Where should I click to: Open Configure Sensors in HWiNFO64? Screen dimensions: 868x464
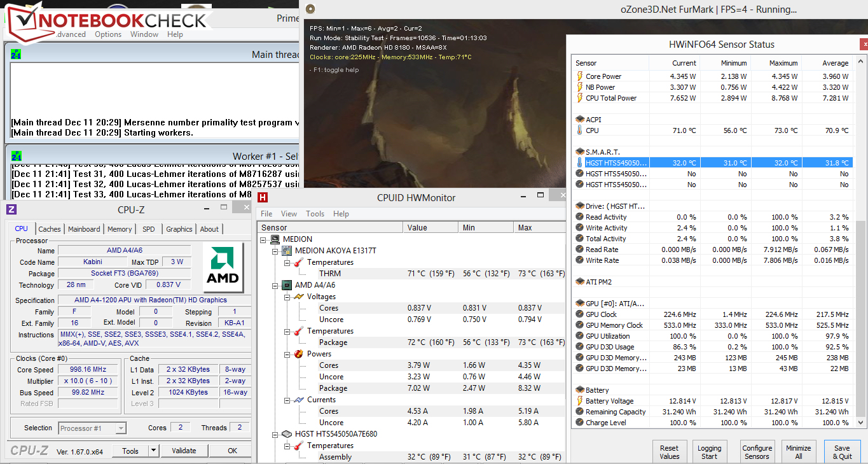click(757, 452)
